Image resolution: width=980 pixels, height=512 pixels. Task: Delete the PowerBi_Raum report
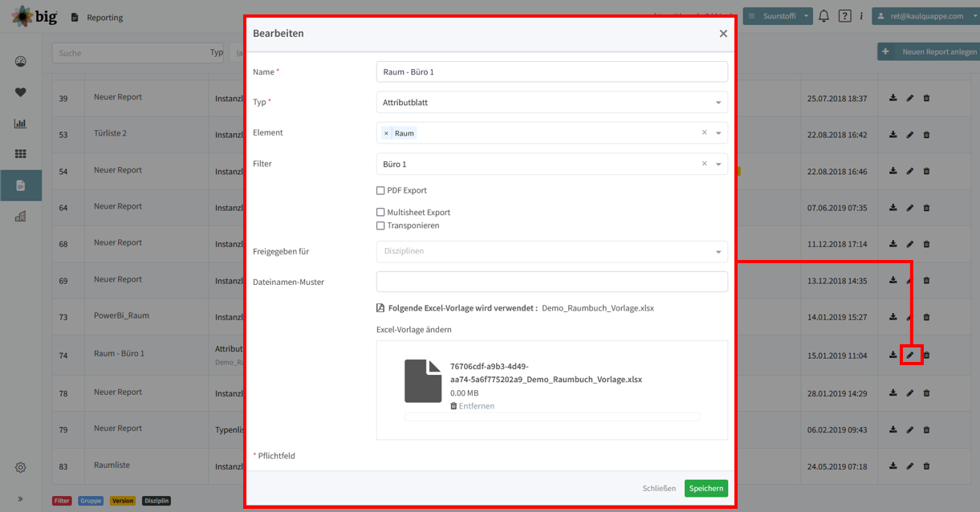click(x=926, y=317)
